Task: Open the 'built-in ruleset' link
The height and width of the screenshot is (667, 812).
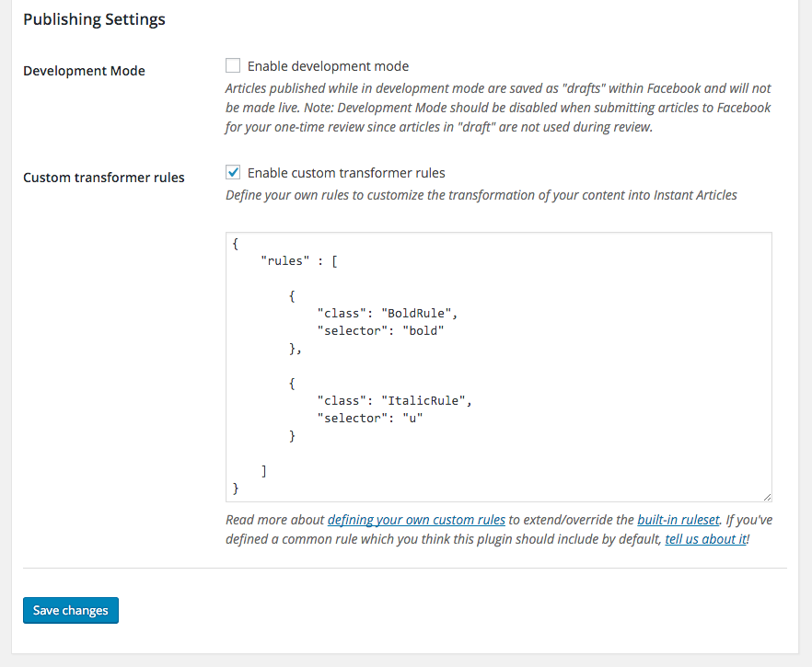Action: tap(678, 520)
